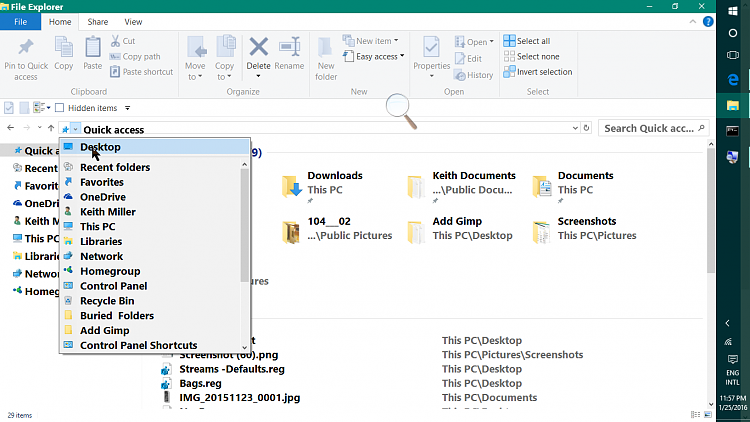The width and height of the screenshot is (750, 422).
Task: Switch to the Share ribbon tab
Action: (x=98, y=22)
